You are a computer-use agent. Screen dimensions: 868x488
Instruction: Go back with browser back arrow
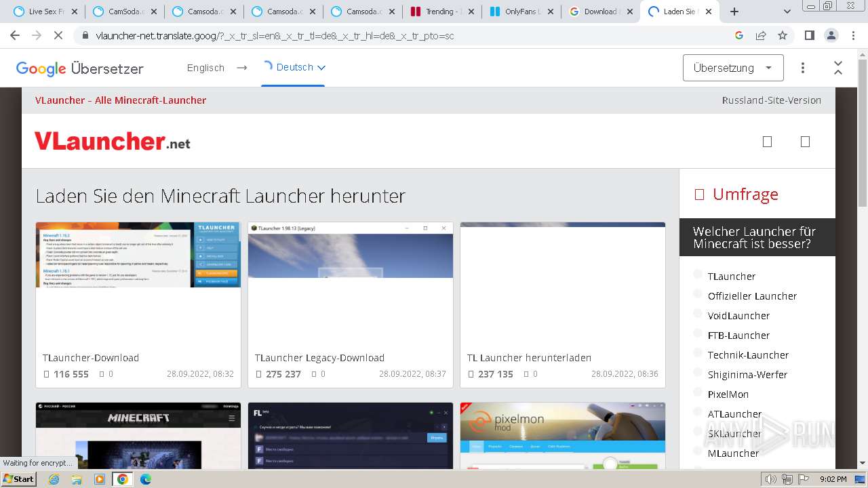(15, 35)
